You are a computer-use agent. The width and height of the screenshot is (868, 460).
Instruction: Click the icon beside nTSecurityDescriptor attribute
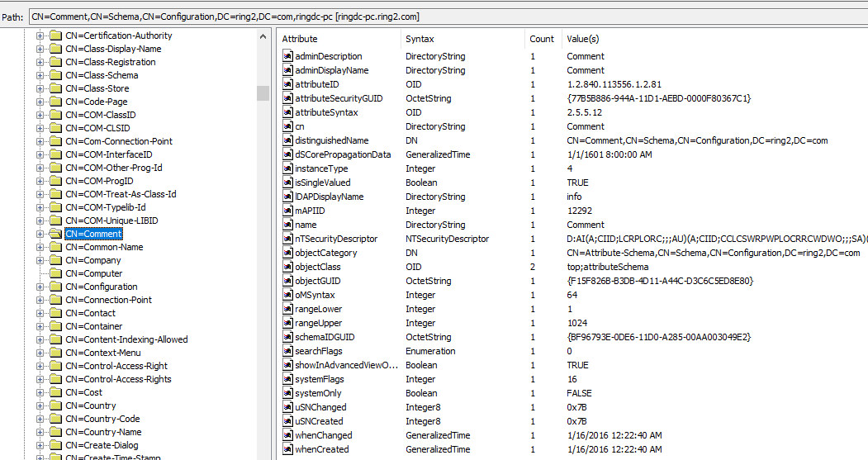point(288,239)
